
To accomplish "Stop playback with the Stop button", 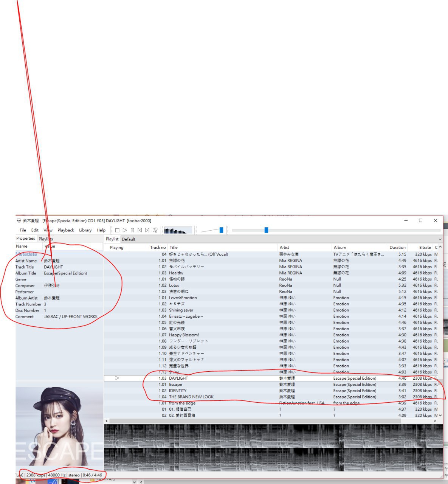I will point(117,230).
